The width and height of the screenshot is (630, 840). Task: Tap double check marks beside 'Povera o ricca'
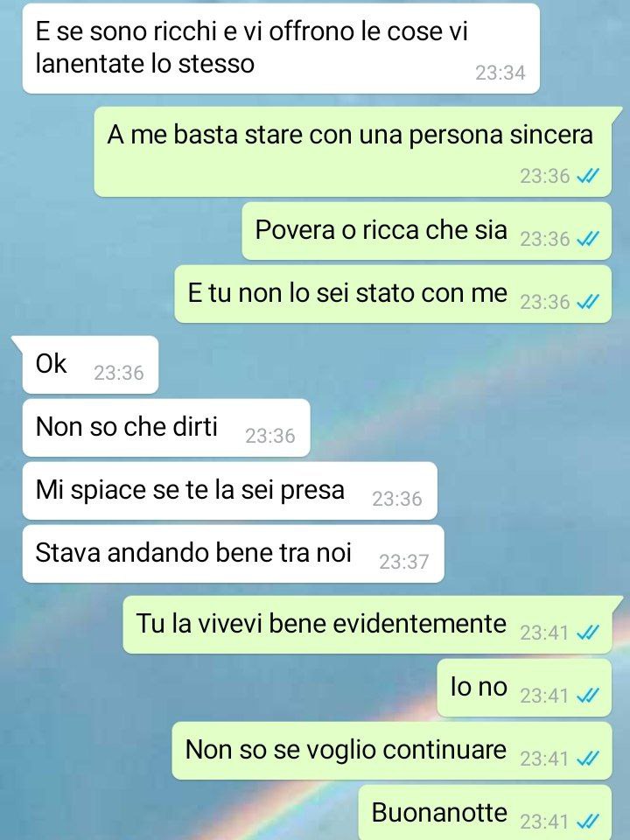(x=588, y=238)
